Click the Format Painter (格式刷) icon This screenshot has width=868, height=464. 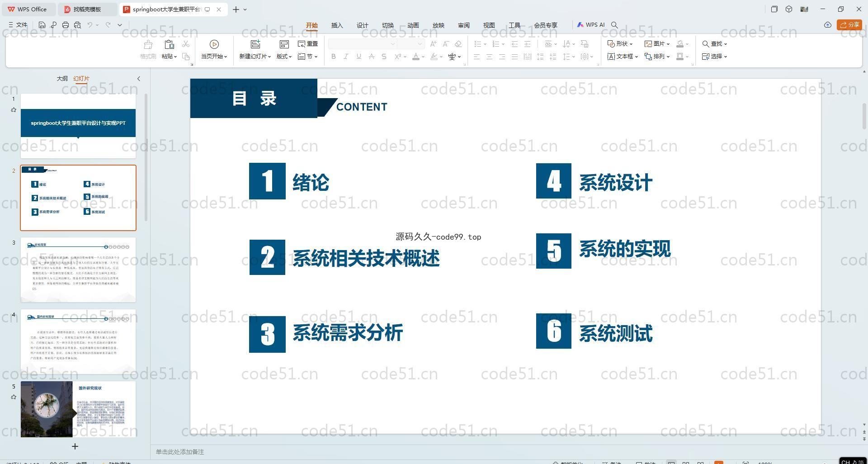click(x=148, y=44)
